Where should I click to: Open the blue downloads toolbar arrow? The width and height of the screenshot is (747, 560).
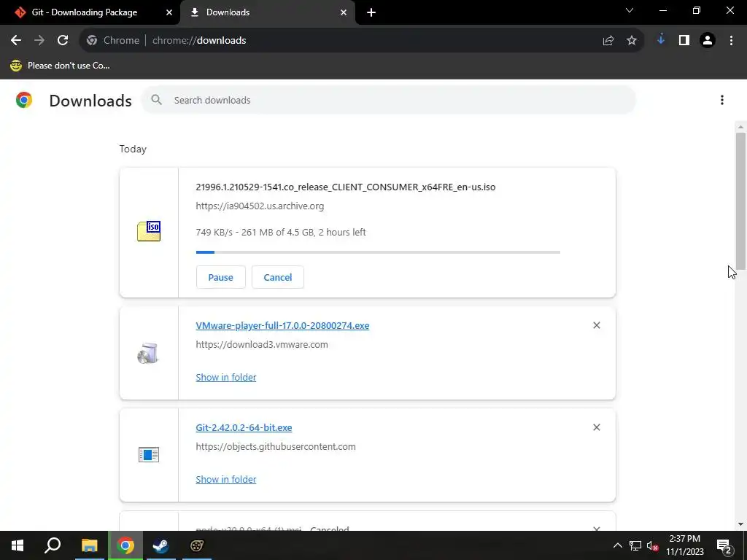pos(661,40)
